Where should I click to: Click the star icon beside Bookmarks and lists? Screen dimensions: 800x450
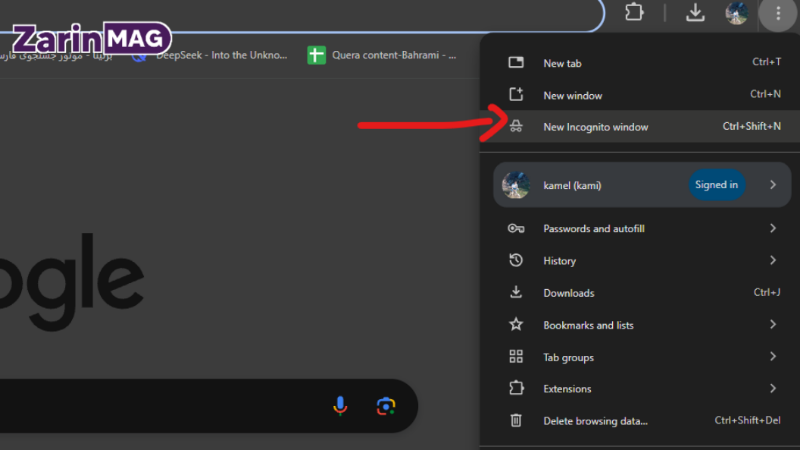point(516,324)
